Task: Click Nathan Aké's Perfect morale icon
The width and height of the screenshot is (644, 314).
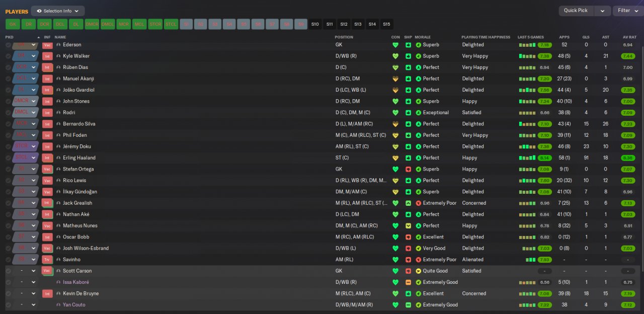Action: tap(419, 214)
